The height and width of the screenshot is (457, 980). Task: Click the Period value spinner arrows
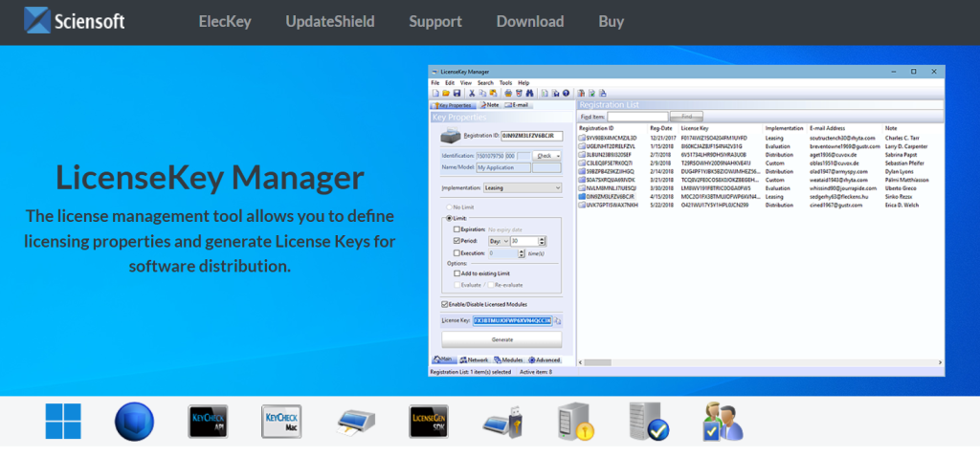coord(542,241)
